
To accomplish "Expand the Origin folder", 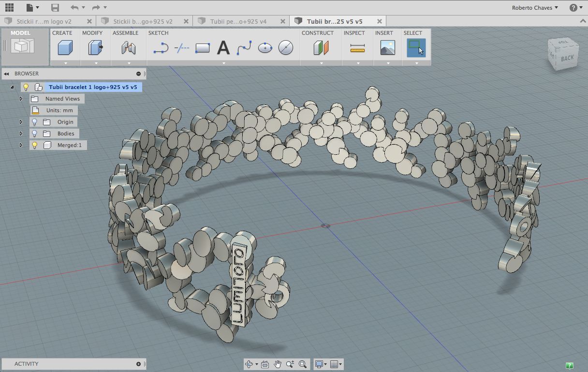I will point(21,122).
